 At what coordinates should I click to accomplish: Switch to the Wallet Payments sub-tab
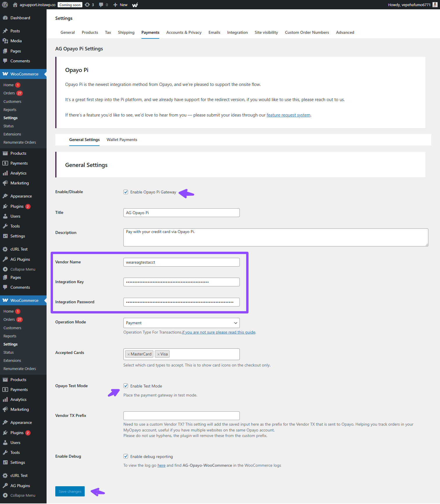tap(122, 140)
